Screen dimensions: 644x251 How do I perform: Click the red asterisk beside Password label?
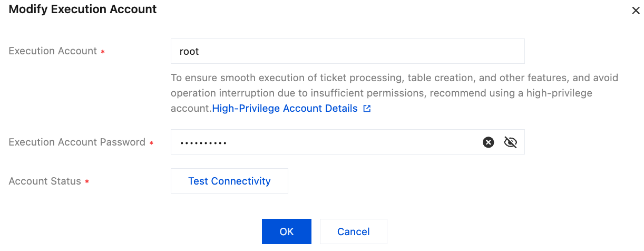pyautogui.click(x=151, y=143)
